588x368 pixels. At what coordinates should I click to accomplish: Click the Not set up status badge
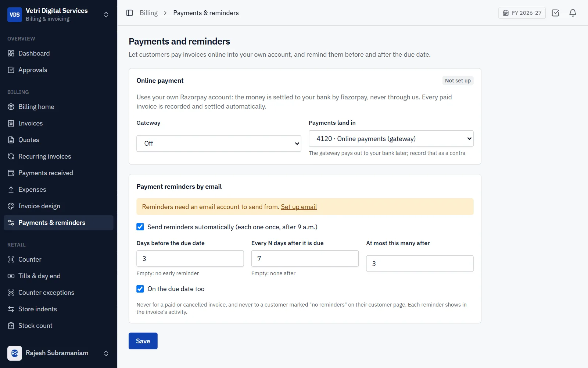tap(458, 81)
